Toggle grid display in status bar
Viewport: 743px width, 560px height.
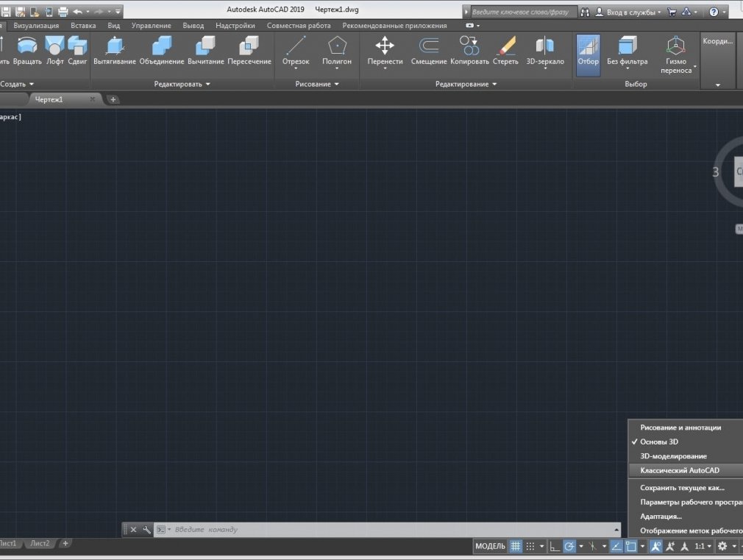516,546
